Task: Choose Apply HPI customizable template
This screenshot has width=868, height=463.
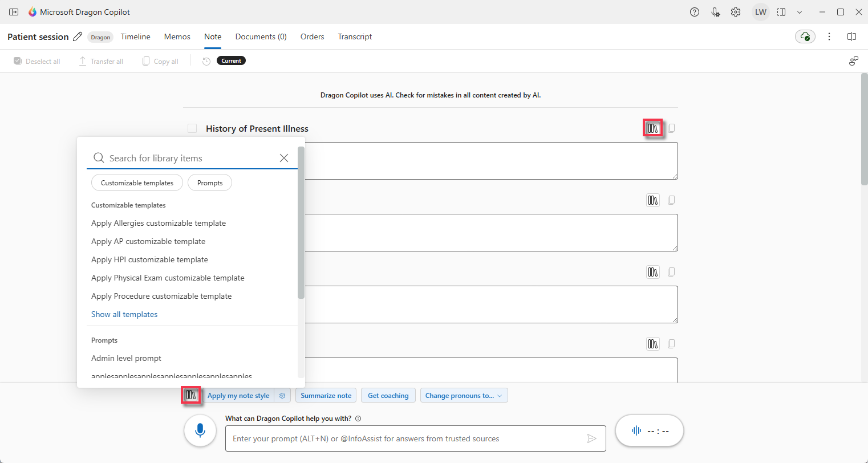Action: coord(149,259)
